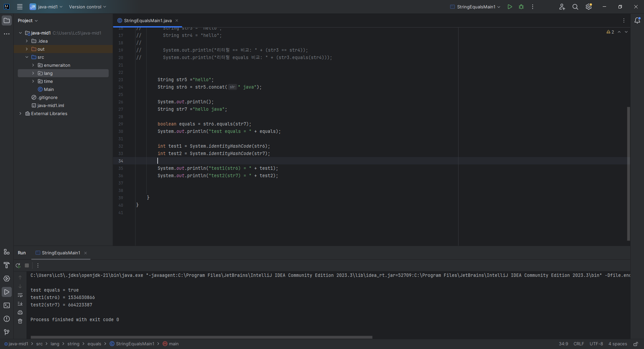This screenshot has width=644, height=349.
Task: Open Services tool window
Action: tap(7, 279)
